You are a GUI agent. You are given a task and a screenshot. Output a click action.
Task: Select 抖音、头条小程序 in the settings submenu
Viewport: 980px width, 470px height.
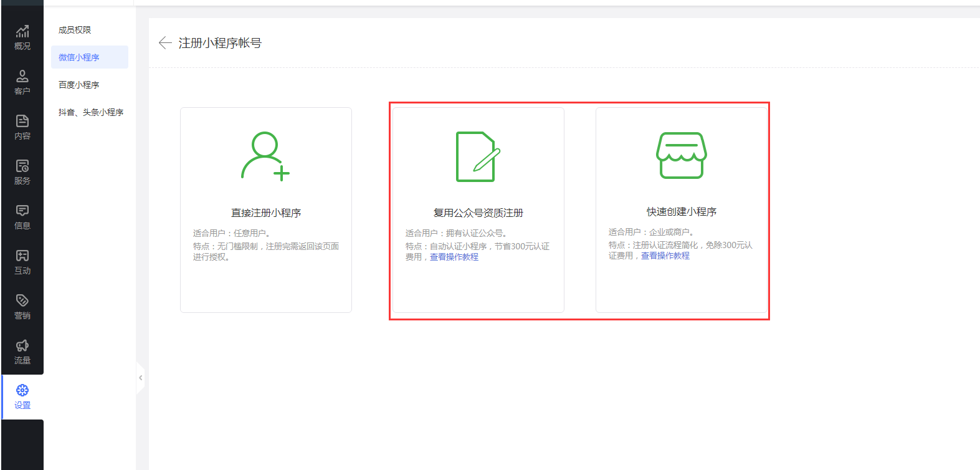pyautogui.click(x=91, y=112)
